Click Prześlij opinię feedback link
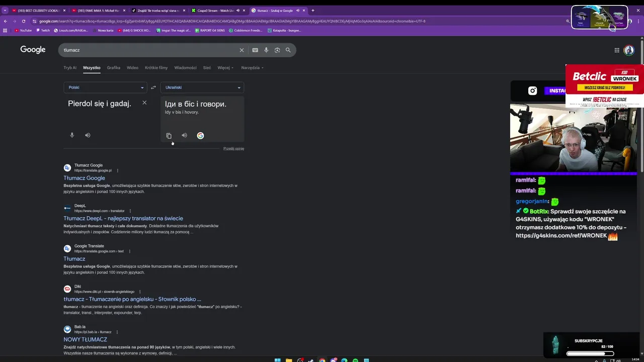Viewport: 644px width, 362px height. pyautogui.click(x=233, y=149)
